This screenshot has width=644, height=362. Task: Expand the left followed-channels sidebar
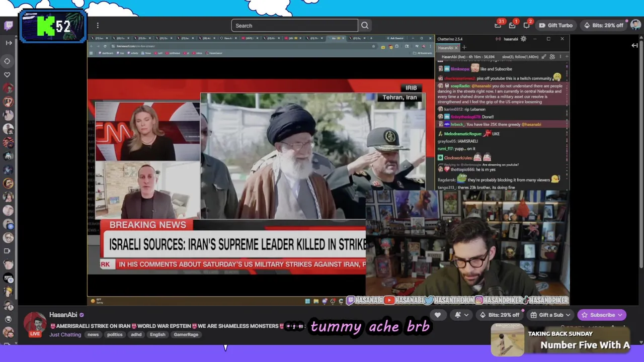pos(9,43)
